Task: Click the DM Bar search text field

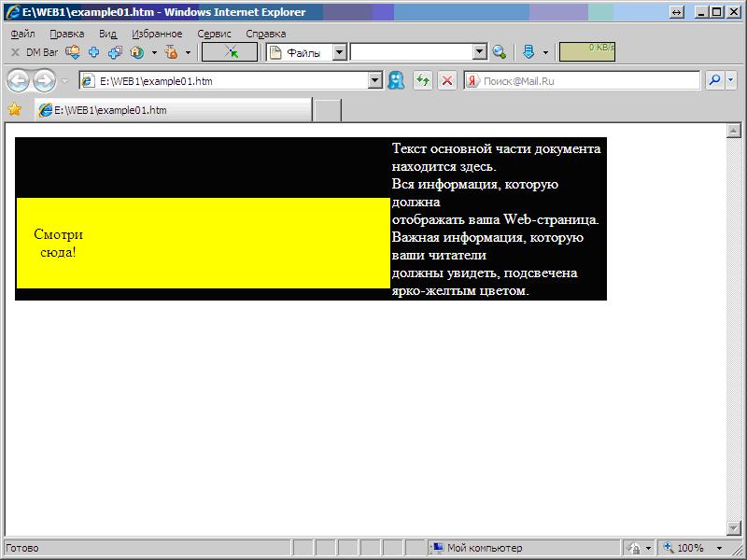Action: 412,52
